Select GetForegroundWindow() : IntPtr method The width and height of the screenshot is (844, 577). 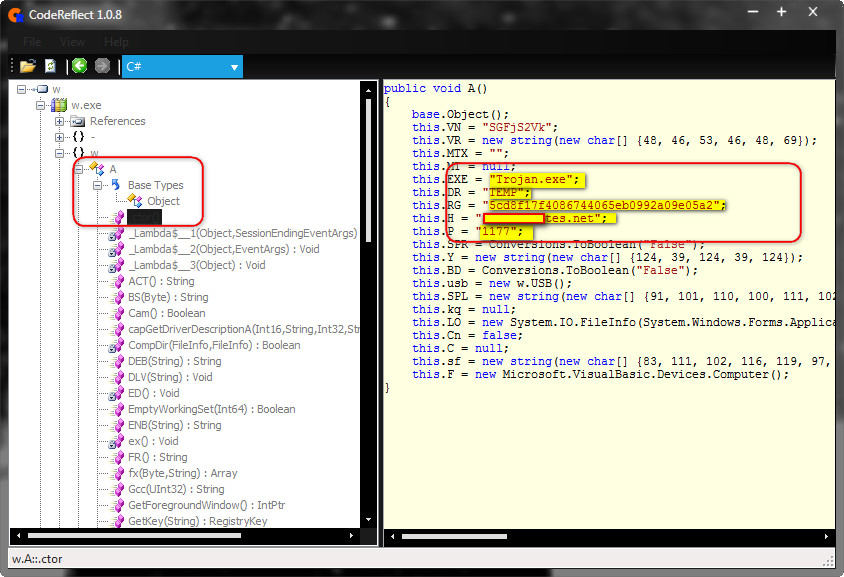tap(205, 505)
